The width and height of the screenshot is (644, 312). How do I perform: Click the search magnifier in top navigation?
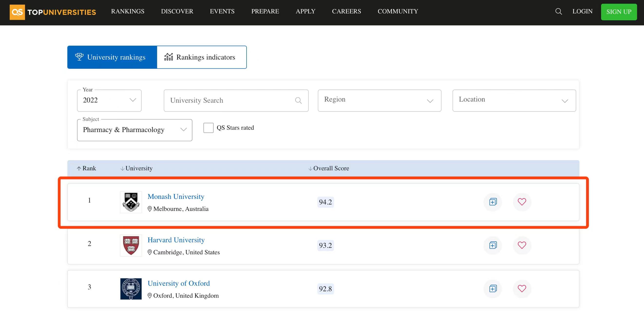[x=558, y=11]
